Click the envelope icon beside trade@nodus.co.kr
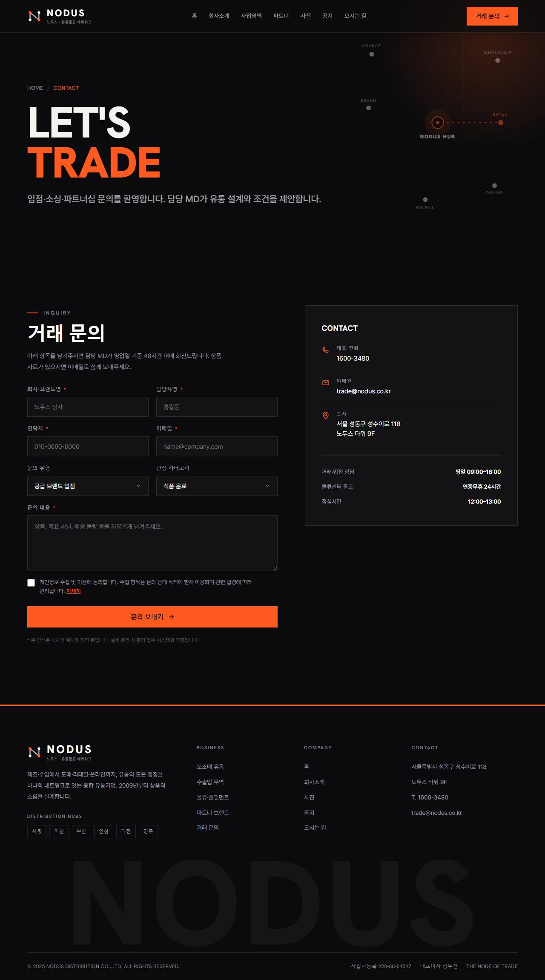 click(x=326, y=383)
